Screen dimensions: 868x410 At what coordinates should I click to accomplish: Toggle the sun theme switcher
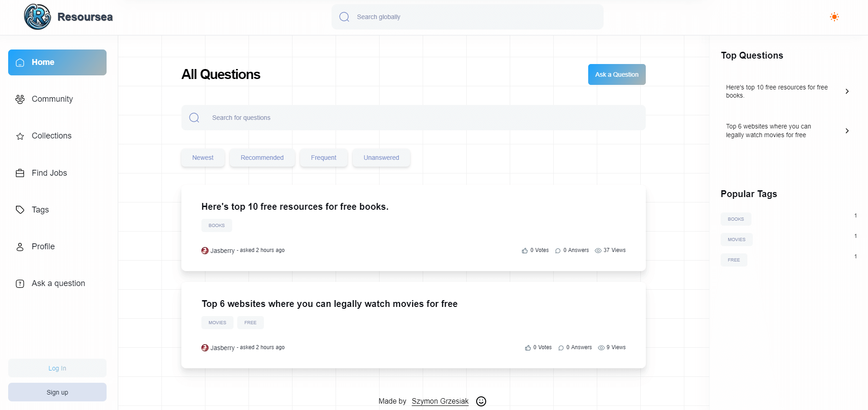tap(834, 17)
